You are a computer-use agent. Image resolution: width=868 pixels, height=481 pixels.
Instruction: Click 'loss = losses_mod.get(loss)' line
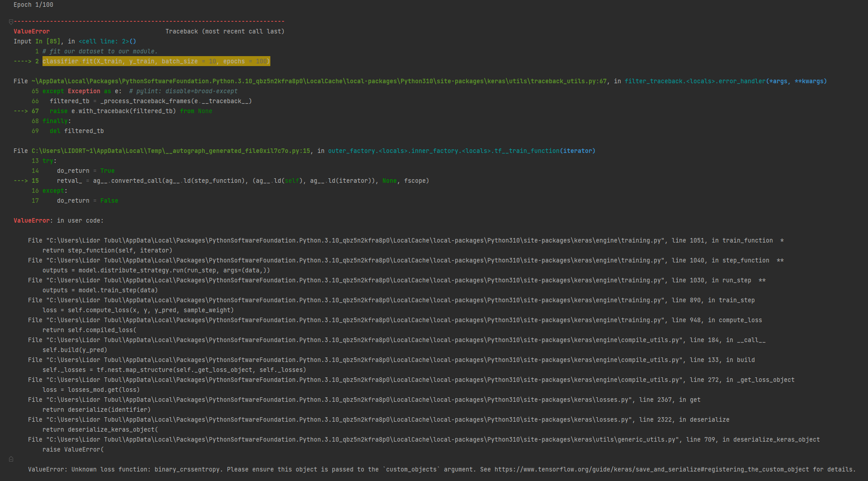[x=91, y=390]
